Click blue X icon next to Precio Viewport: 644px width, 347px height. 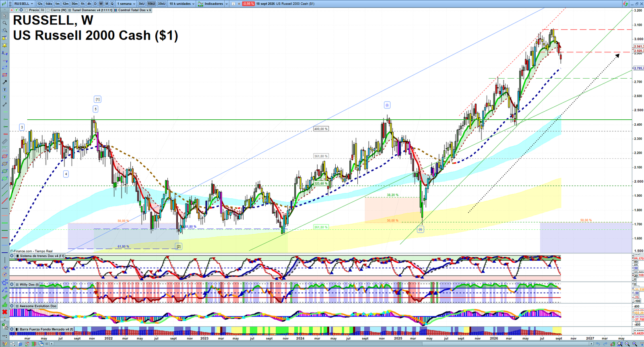click(21, 10)
